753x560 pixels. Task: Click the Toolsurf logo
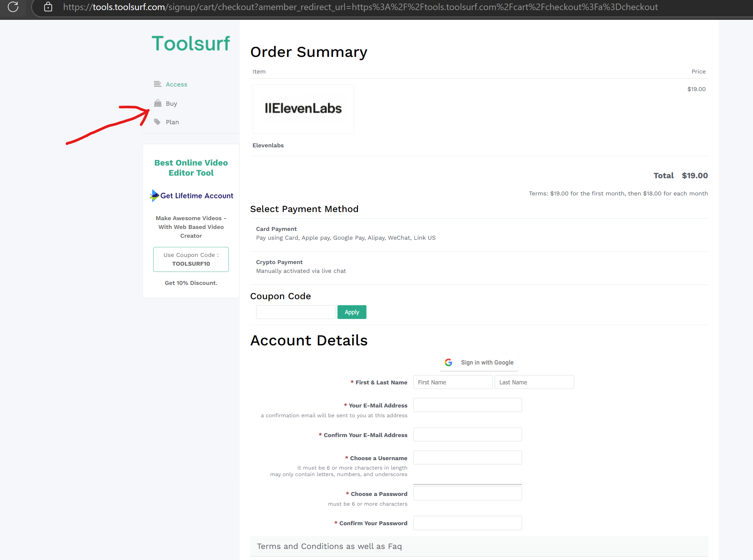coord(191,44)
